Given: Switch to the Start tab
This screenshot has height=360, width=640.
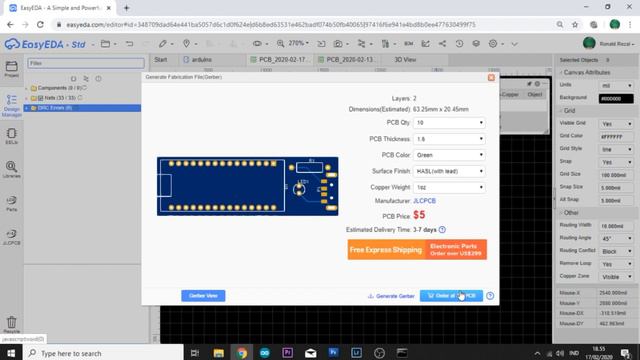Looking at the screenshot, I should pyautogui.click(x=161, y=60).
